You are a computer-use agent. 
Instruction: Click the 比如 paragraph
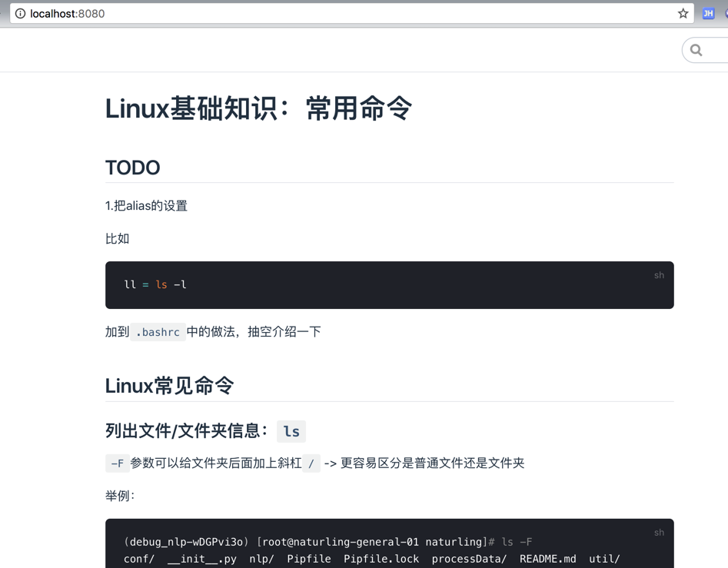pyautogui.click(x=118, y=238)
